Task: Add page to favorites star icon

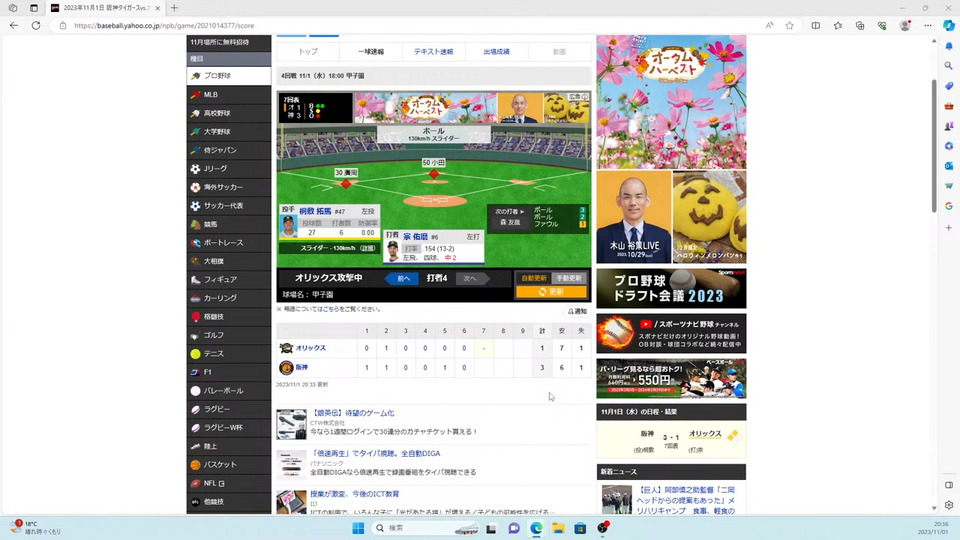Action: (789, 26)
